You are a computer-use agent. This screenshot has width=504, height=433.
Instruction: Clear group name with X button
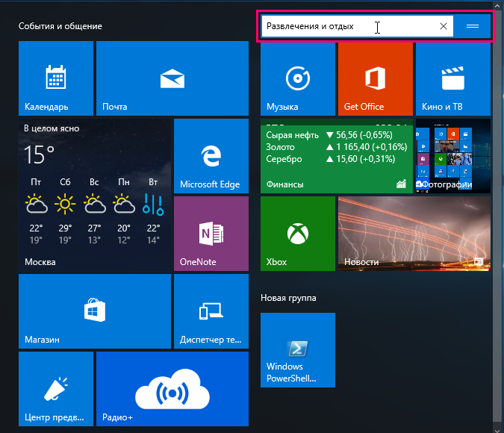[x=444, y=26]
